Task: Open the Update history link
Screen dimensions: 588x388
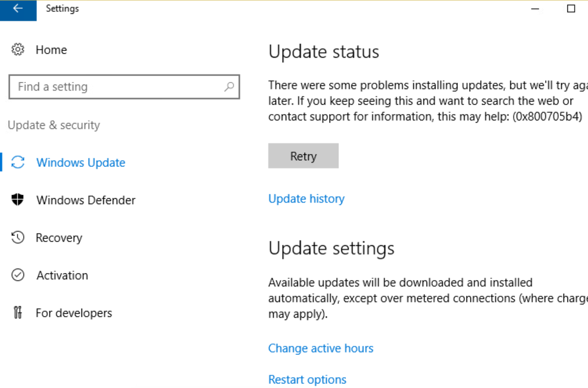Action: coord(306,199)
